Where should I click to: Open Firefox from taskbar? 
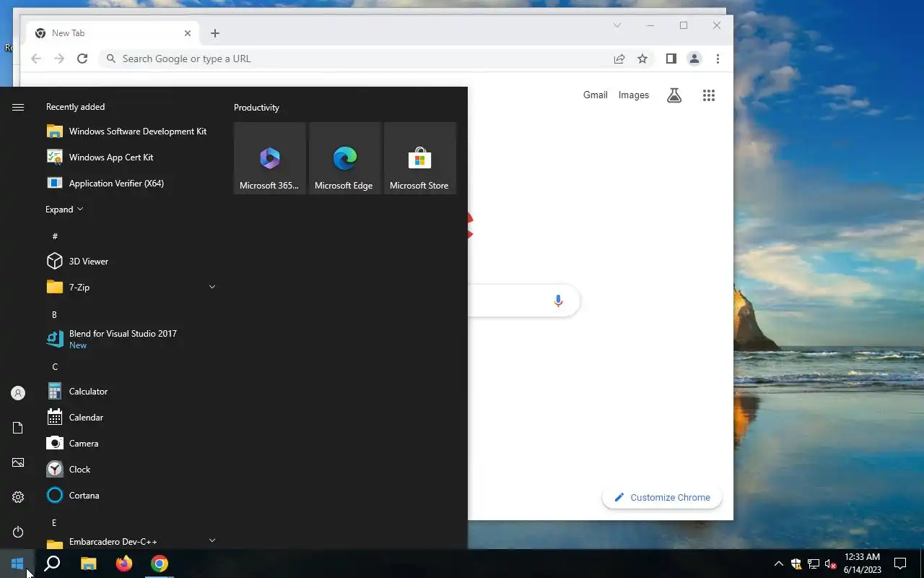click(x=124, y=564)
